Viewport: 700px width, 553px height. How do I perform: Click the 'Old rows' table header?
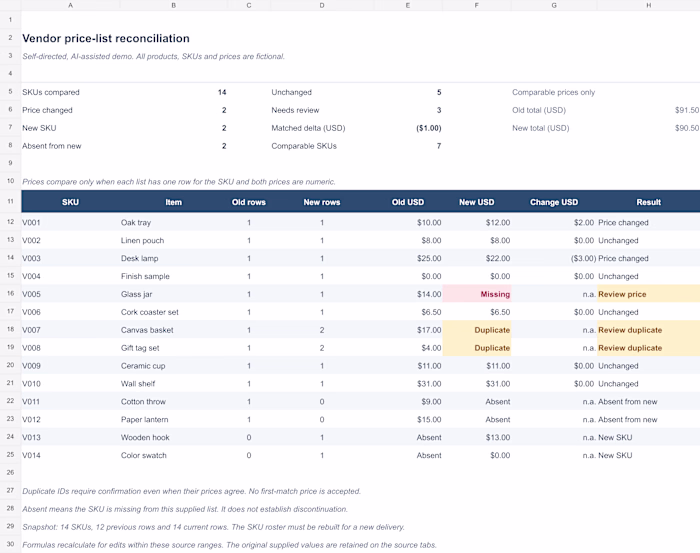click(249, 202)
